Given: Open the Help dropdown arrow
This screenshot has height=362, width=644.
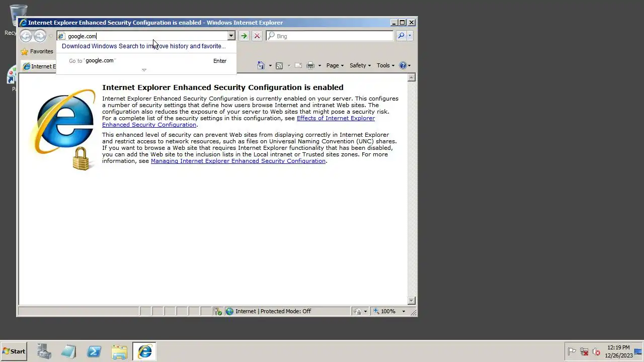Looking at the screenshot, I should (409, 66).
